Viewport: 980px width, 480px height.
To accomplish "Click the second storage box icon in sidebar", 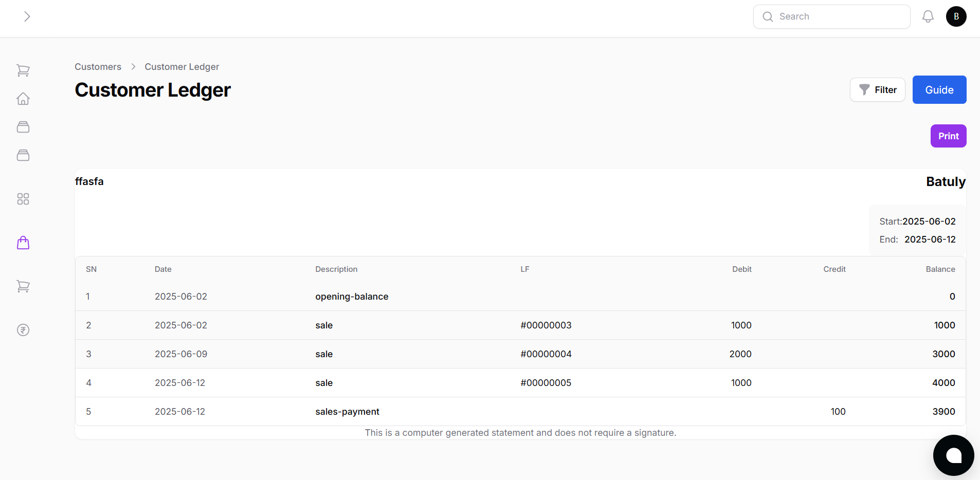I will pyautogui.click(x=23, y=155).
